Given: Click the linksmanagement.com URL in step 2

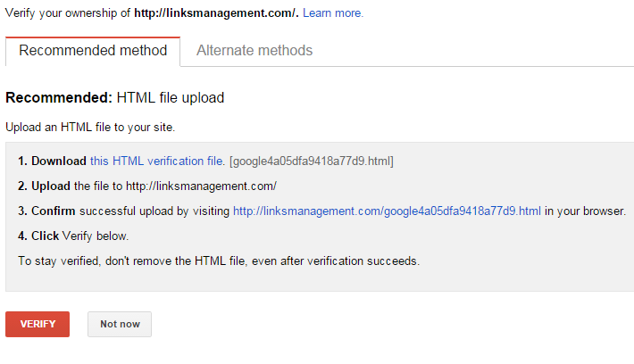Looking at the screenshot, I should coord(201,186).
